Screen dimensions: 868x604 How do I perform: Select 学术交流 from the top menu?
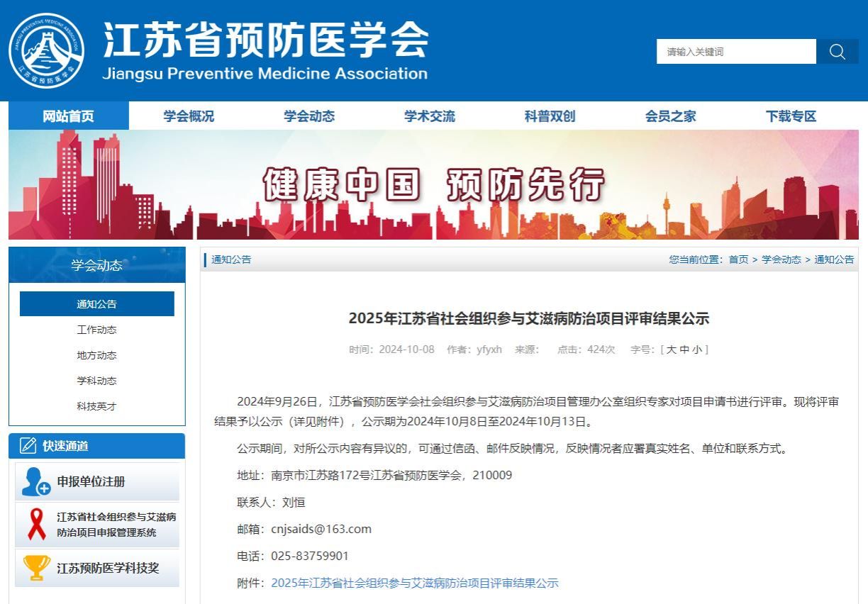click(430, 116)
